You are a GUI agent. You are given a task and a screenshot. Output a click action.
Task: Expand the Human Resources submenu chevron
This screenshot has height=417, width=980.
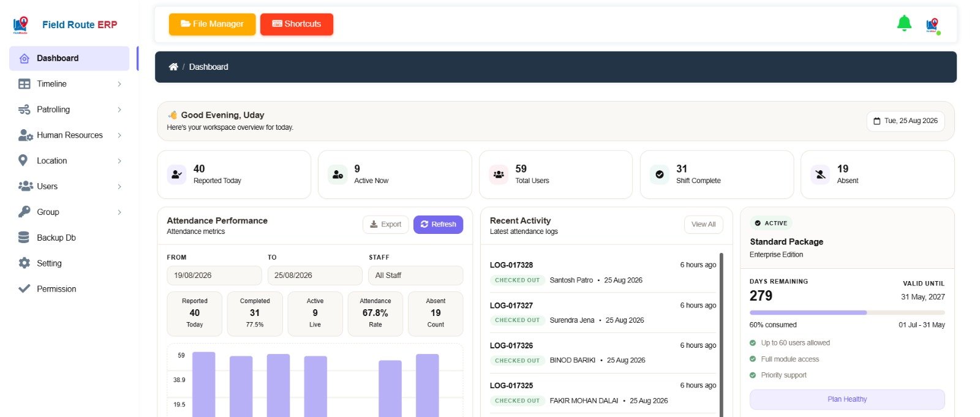(119, 135)
